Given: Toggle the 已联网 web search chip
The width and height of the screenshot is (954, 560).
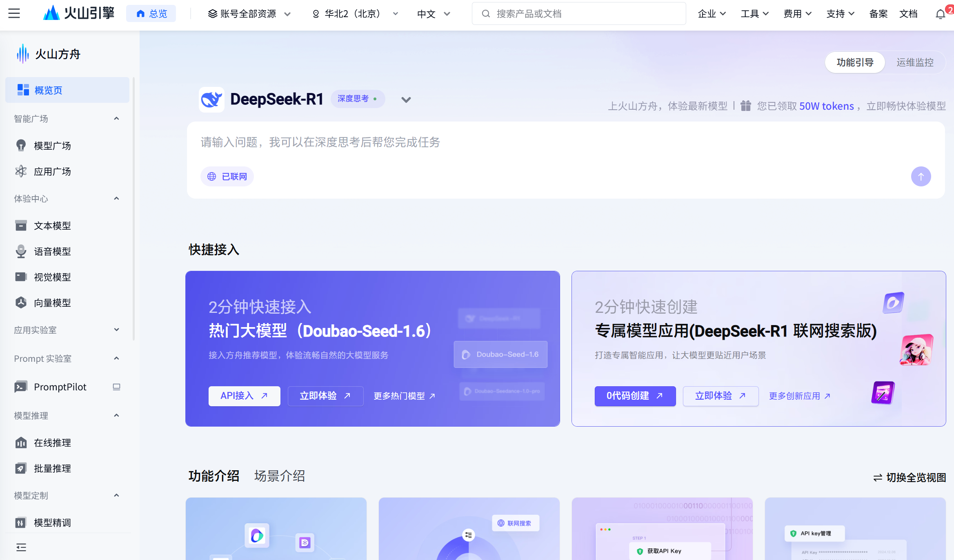Looking at the screenshot, I should 227,177.
